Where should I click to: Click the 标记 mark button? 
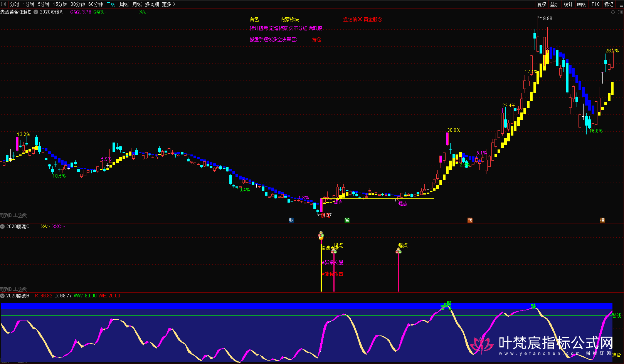pos(609,4)
